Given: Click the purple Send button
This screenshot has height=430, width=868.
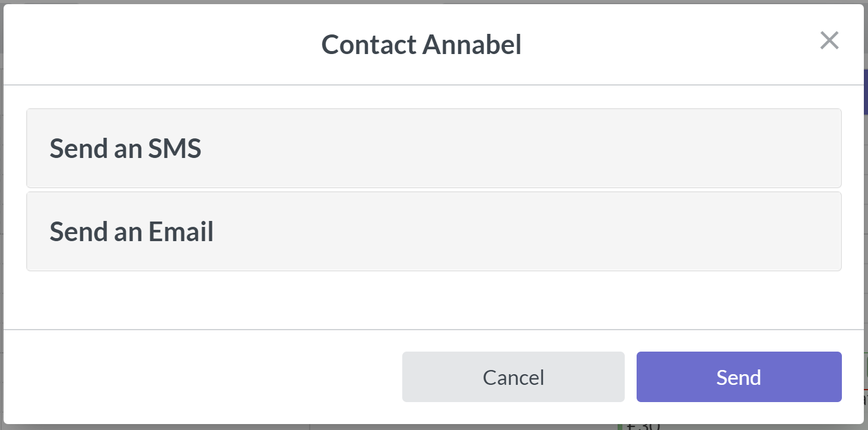Looking at the screenshot, I should point(739,377).
